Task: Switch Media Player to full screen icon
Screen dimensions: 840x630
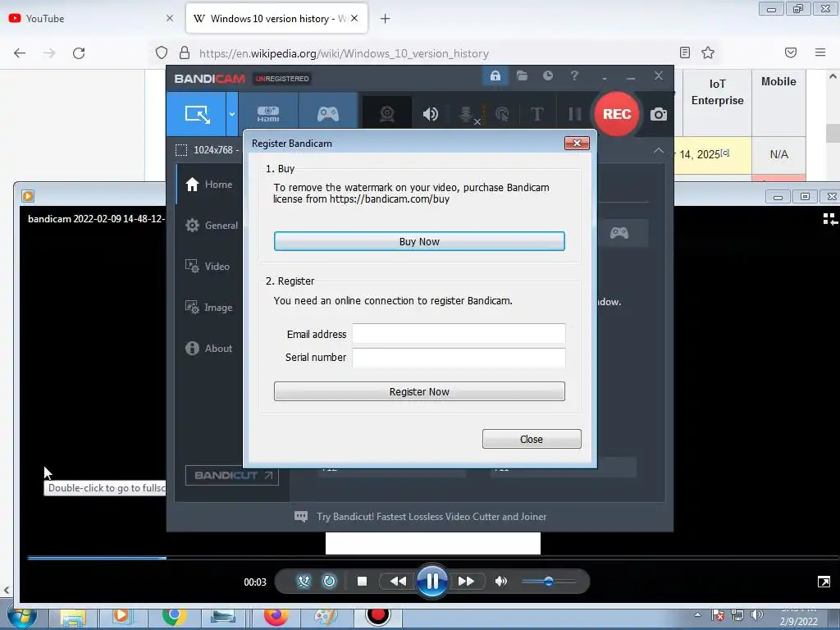Action: pos(824,582)
